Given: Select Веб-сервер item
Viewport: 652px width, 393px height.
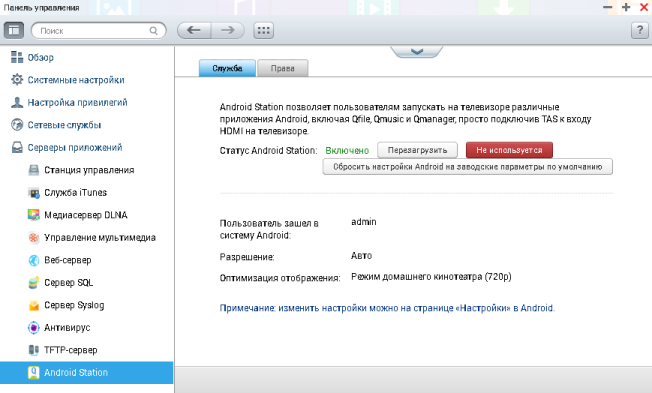Looking at the screenshot, I should (x=67, y=260).
